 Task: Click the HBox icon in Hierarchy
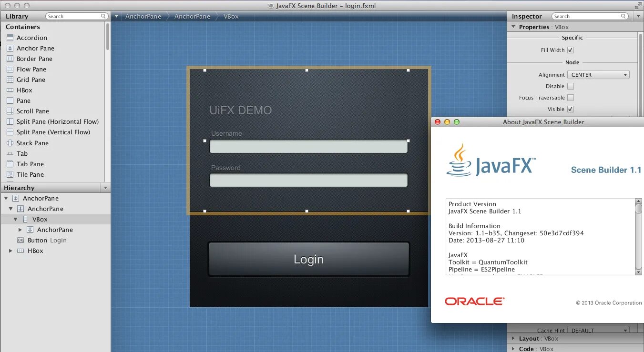[x=20, y=251]
